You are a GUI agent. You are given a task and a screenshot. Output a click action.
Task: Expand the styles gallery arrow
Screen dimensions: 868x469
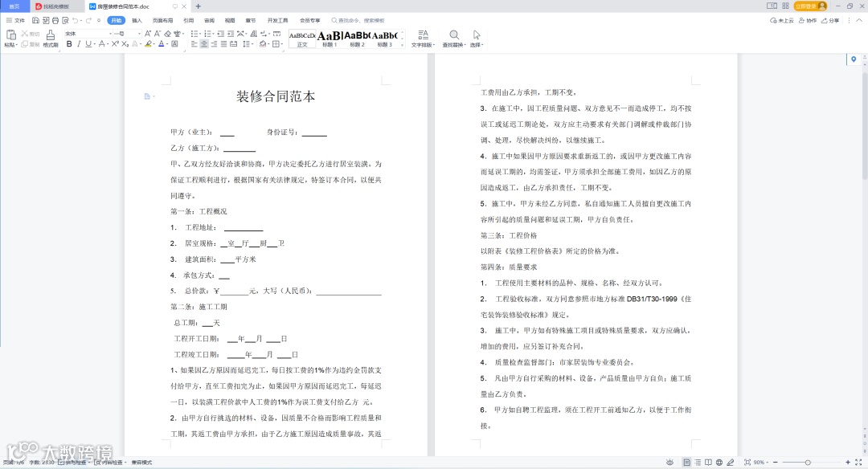[x=403, y=43]
